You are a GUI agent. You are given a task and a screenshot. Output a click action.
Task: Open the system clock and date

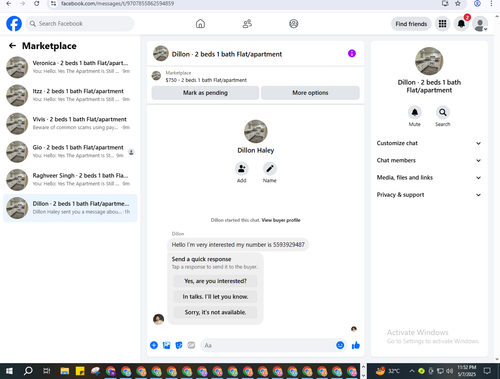tap(467, 371)
